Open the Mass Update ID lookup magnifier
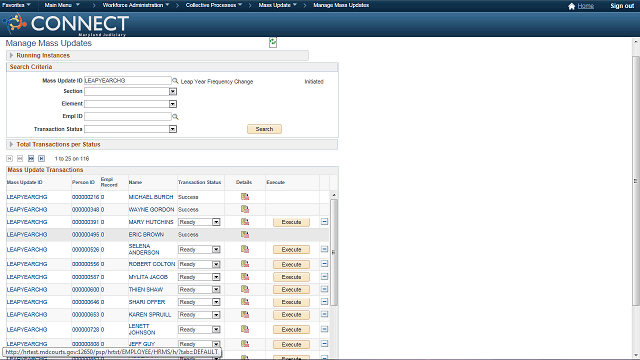This screenshot has height=360, width=640. [x=175, y=81]
